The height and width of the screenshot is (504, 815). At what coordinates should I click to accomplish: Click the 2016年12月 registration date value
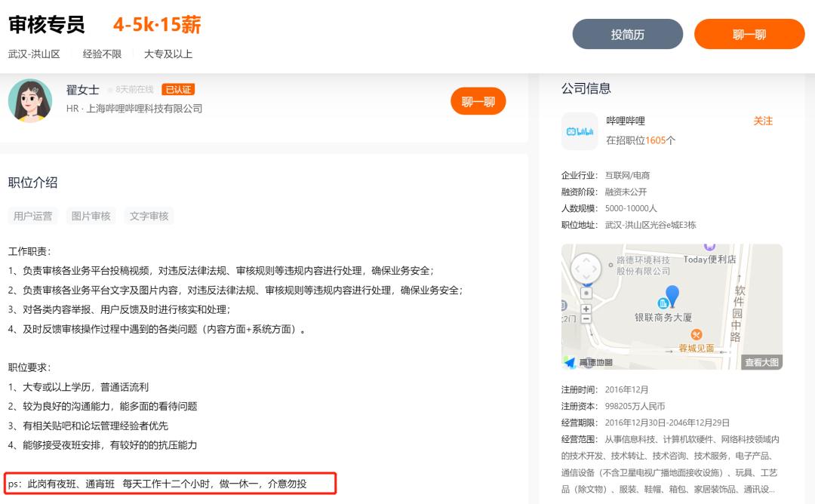626,389
